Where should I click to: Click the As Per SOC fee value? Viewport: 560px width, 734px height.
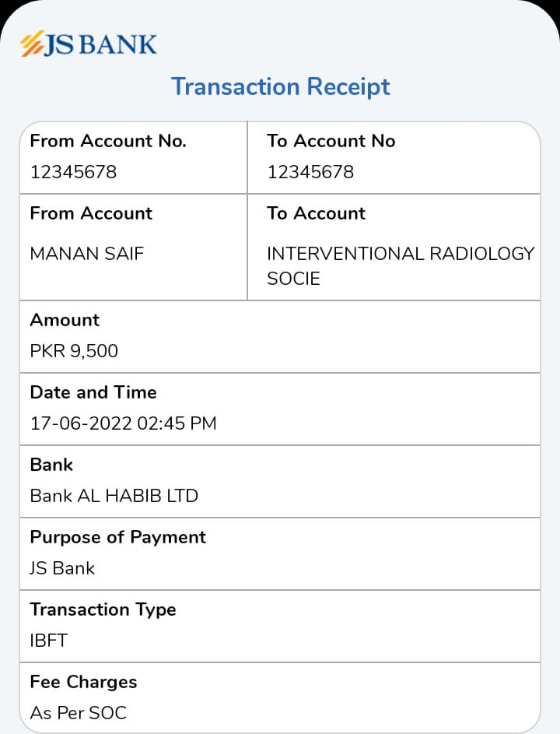pos(78,712)
